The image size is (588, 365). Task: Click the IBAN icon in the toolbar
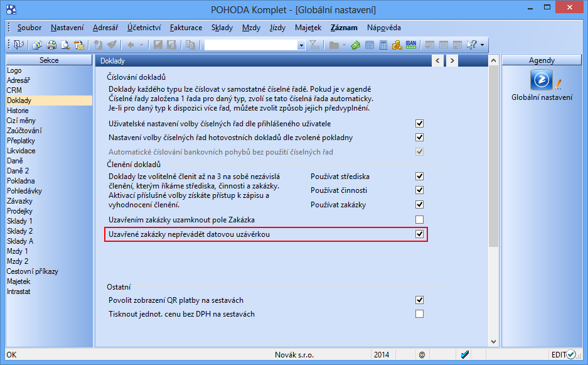point(411,45)
